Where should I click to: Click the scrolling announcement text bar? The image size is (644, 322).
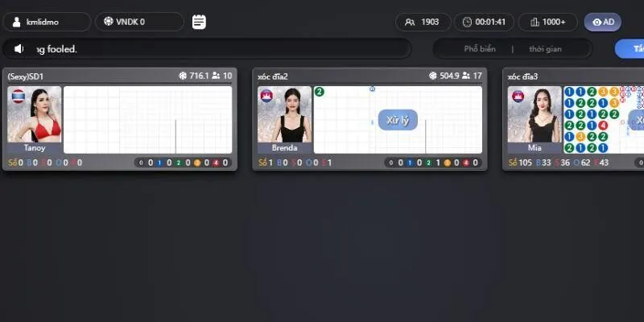point(207,49)
